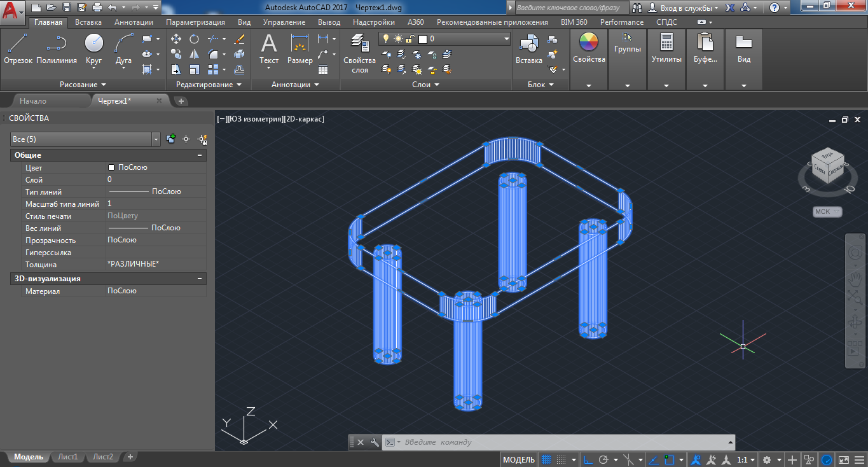The image size is (868, 467).
Task: Click the Plot (print) icon
Action: [97, 8]
